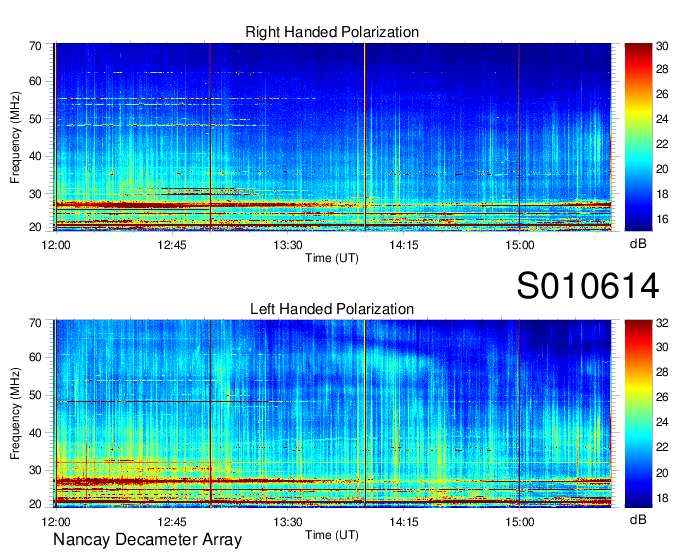
Task: Click the 24 value on Right Handed color bar
Action: pyautogui.click(x=662, y=119)
